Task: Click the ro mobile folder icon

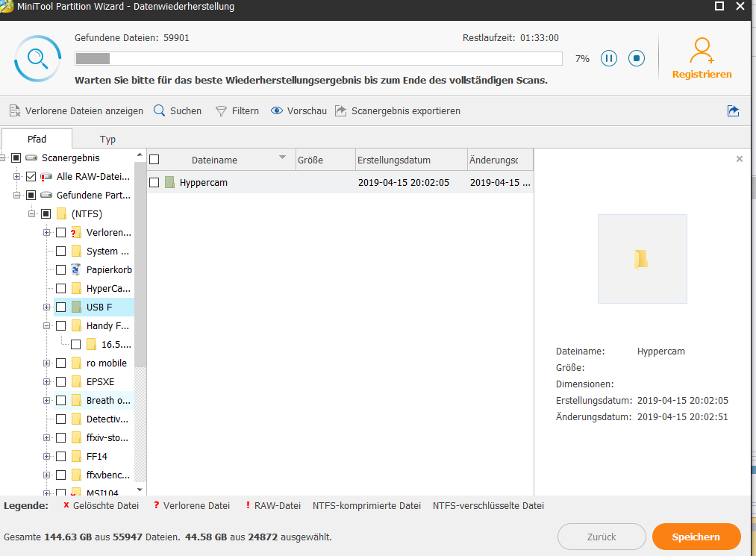Action: click(x=76, y=363)
